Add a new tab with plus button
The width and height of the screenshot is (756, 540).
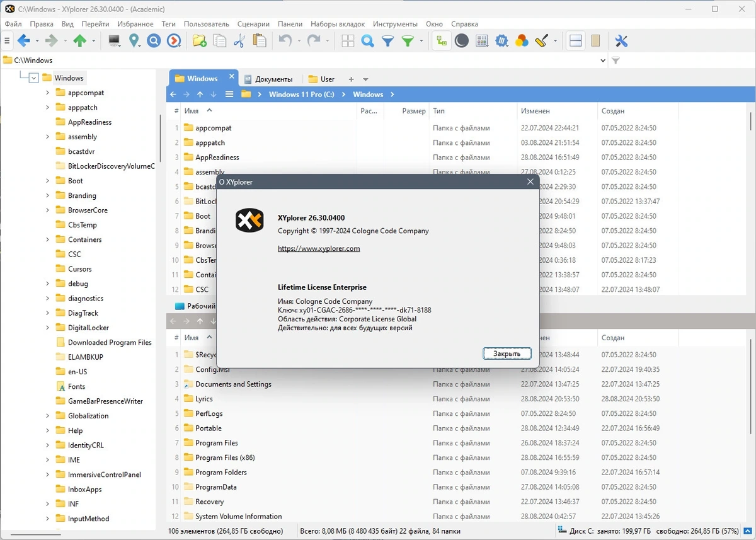tap(352, 79)
